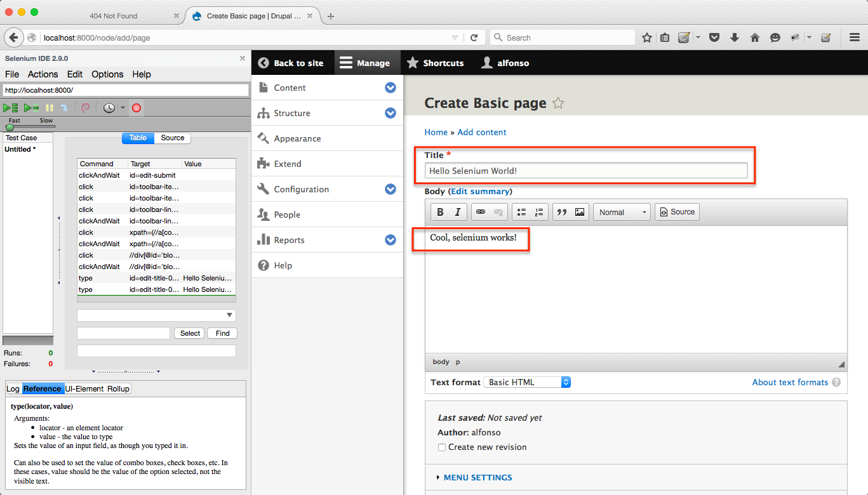Open the Appearance admin link
868x495 pixels.
tap(297, 138)
